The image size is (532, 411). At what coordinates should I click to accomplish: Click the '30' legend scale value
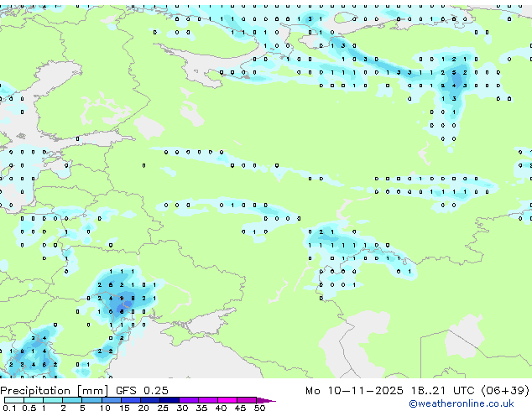click(x=182, y=408)
